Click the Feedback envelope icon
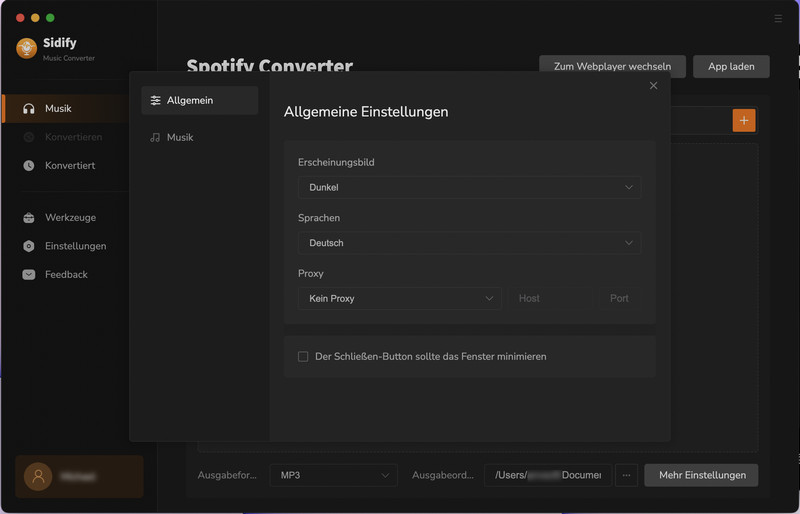Image resolution: width=800 pixels, height=514 pixels. (x=29, y=275)
